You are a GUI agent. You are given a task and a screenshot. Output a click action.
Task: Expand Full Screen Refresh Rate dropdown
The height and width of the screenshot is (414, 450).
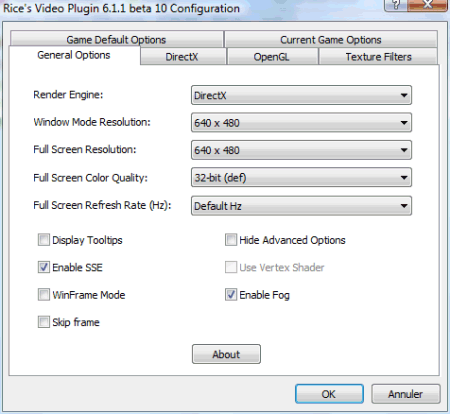(x=301, y=206)
